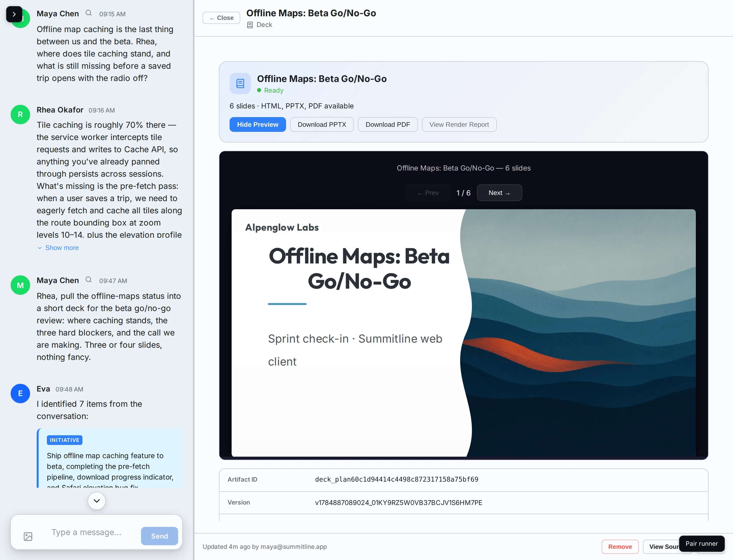Click Rhea Okafor's green R avatar
733x560 pixels.
(20, 114)
